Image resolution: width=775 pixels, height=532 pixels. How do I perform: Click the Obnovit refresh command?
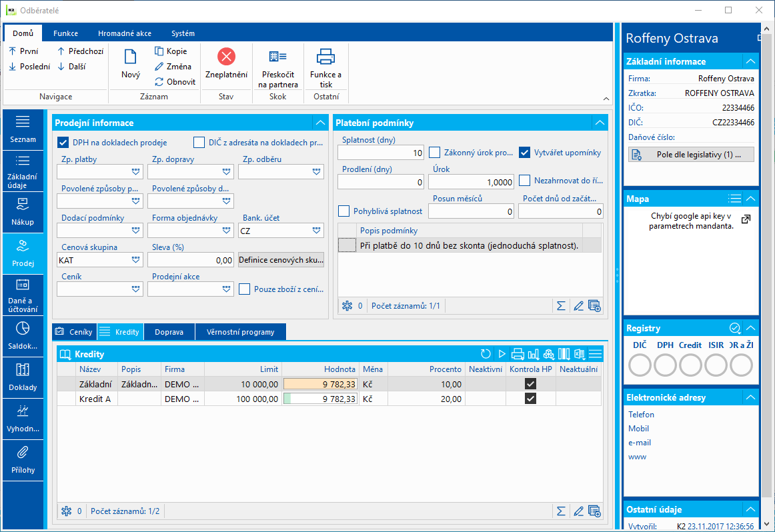point(175,81)
